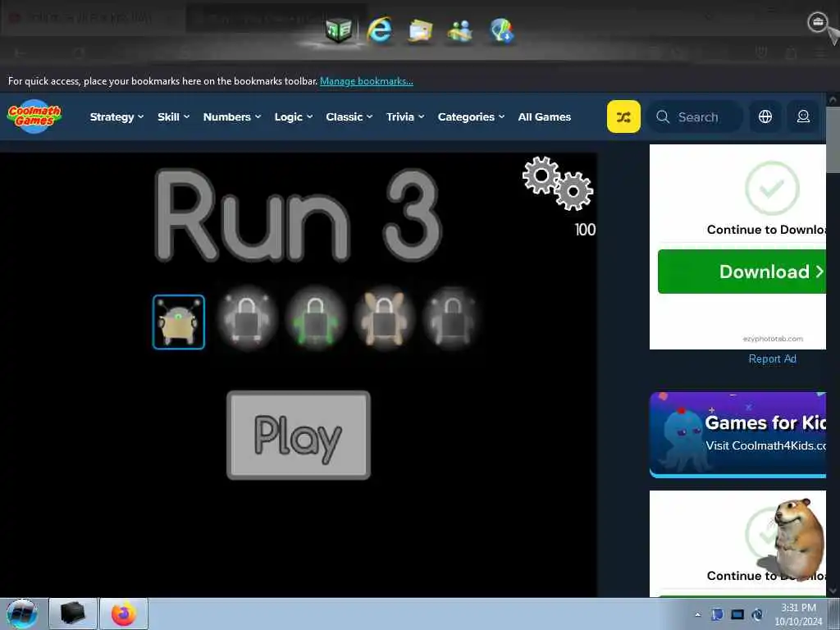
Task: Select the locked green-glow character
Action: coord(316,321)
